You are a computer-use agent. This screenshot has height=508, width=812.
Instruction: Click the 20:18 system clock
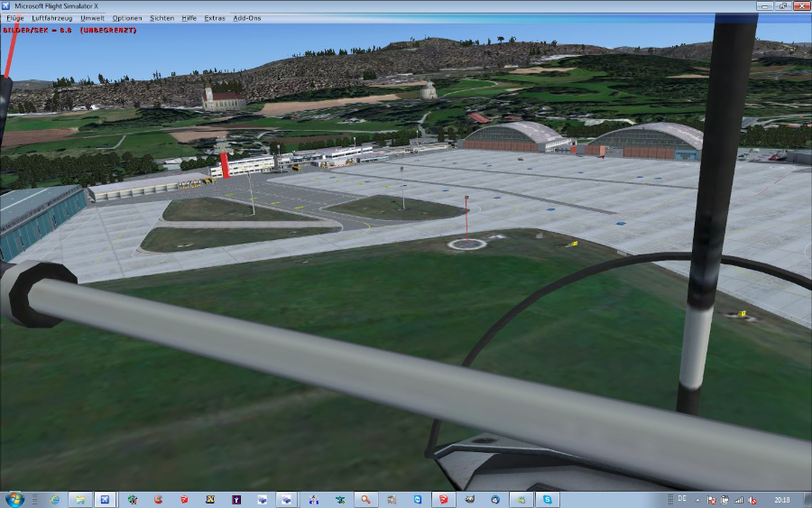(x=782, y=500)
